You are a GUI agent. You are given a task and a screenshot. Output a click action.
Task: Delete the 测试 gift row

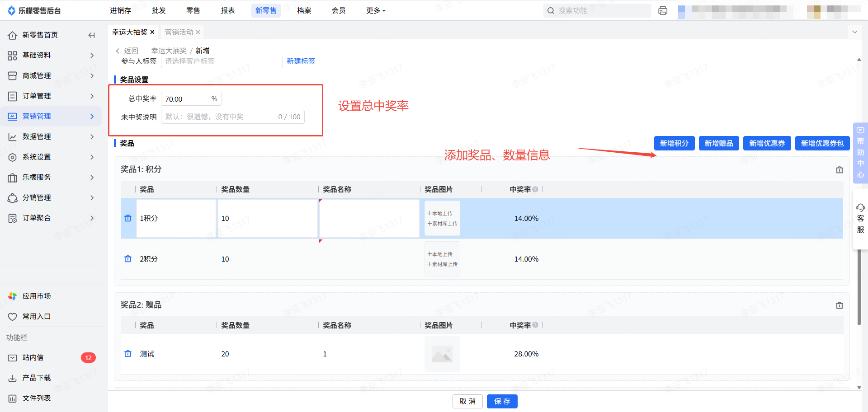[x=128, y=354]
